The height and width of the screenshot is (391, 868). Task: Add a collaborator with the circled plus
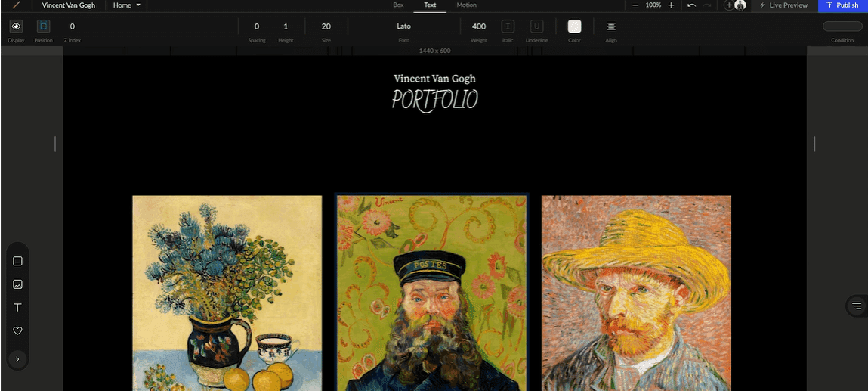729,5
